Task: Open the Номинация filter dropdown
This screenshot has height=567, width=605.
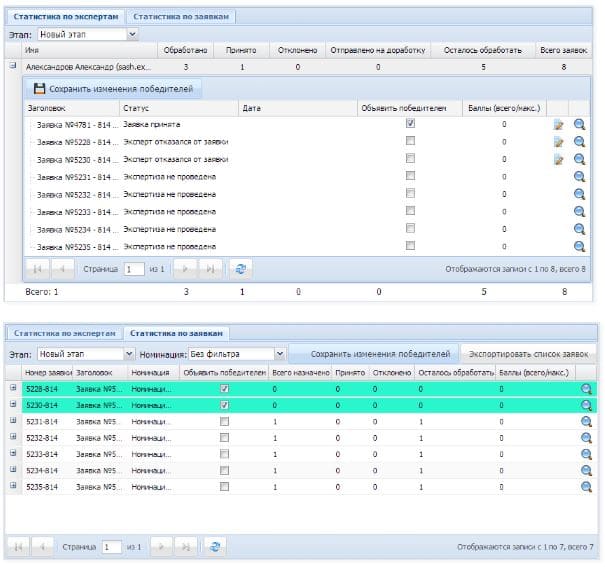Action: [x=279, y=354]
